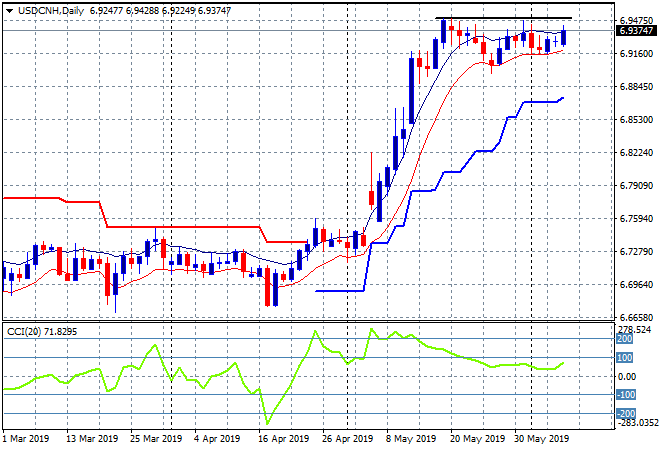
Task: Click the 25 Mar 2019 date label
Action: (156, 439)
